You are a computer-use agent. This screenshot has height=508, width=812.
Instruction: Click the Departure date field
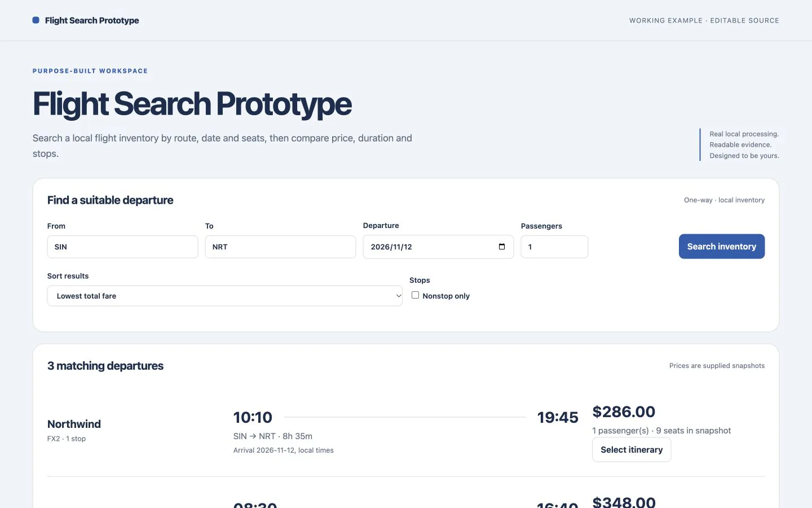(438, 247)
